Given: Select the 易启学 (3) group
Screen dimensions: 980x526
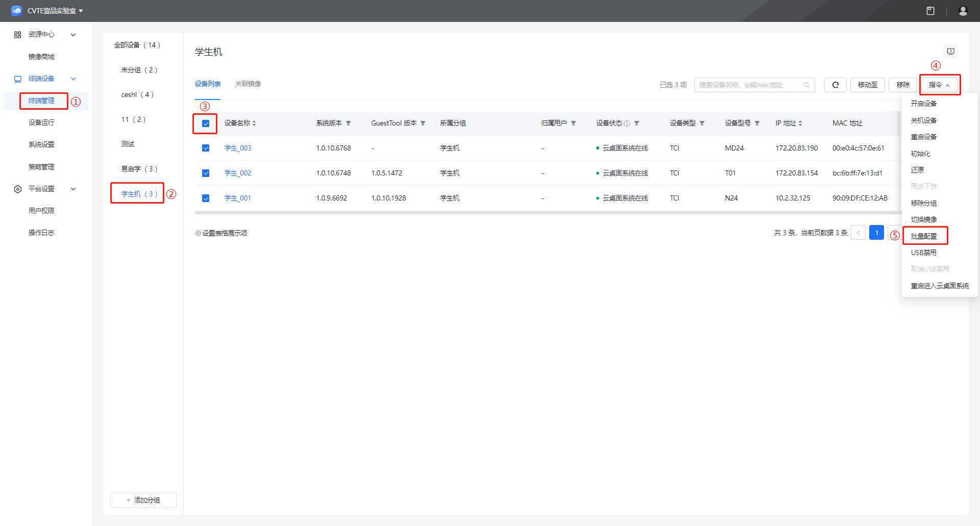Looking at the screenshot, I should [139, 169].
